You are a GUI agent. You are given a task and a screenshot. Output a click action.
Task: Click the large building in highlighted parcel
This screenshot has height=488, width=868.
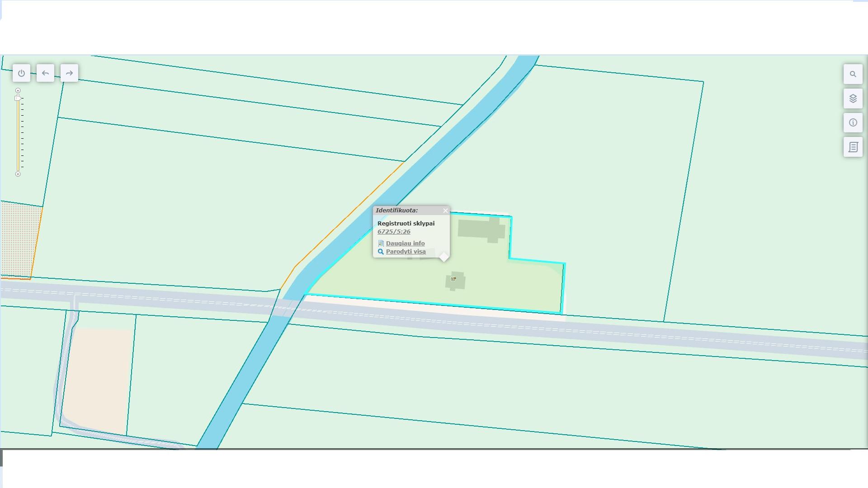click(x=481, y=229)
